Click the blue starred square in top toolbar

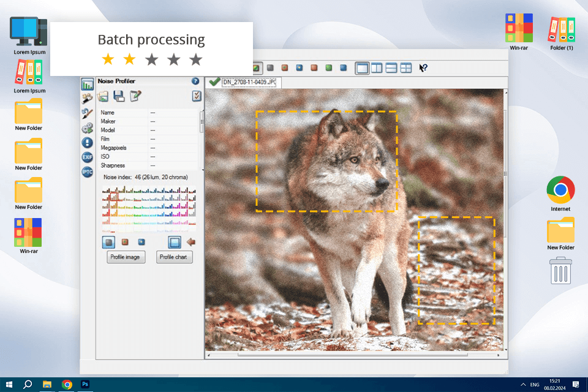(300, 68)
